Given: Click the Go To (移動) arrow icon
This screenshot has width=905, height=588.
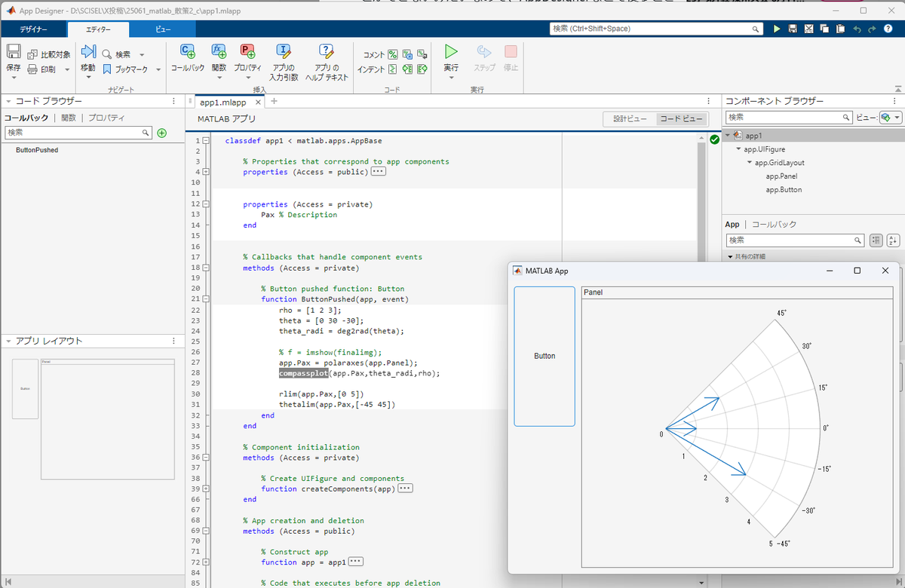Looking at the screenshot, I should click(88, 51).
